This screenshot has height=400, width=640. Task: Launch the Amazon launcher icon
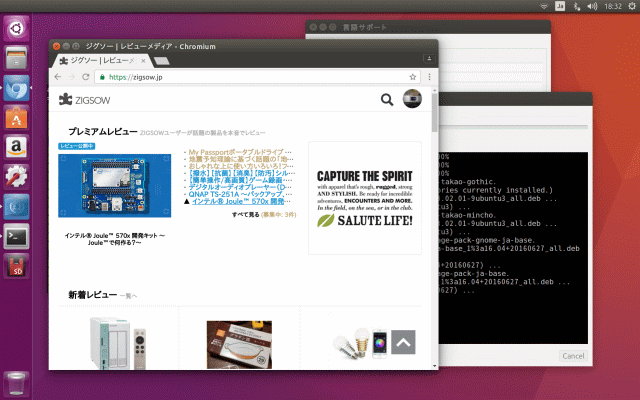(16, 147)
